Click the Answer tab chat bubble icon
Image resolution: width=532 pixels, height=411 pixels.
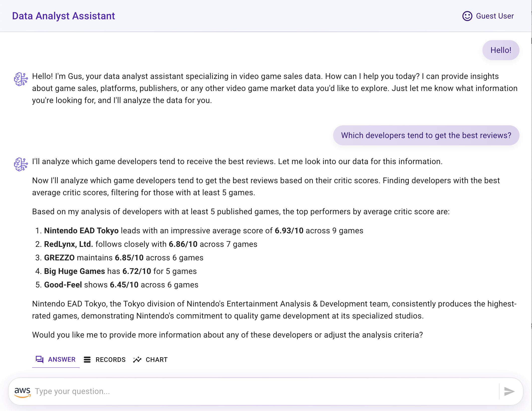pos(40,360)
